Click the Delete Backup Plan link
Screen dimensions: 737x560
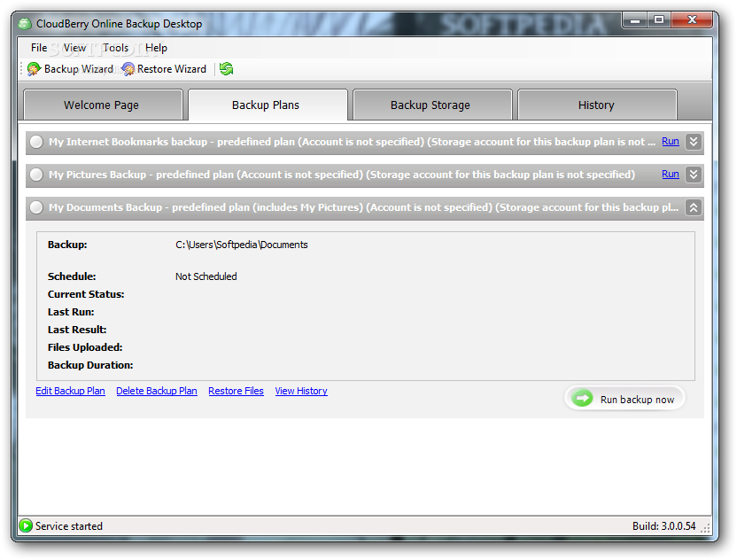tap(157, 391)
